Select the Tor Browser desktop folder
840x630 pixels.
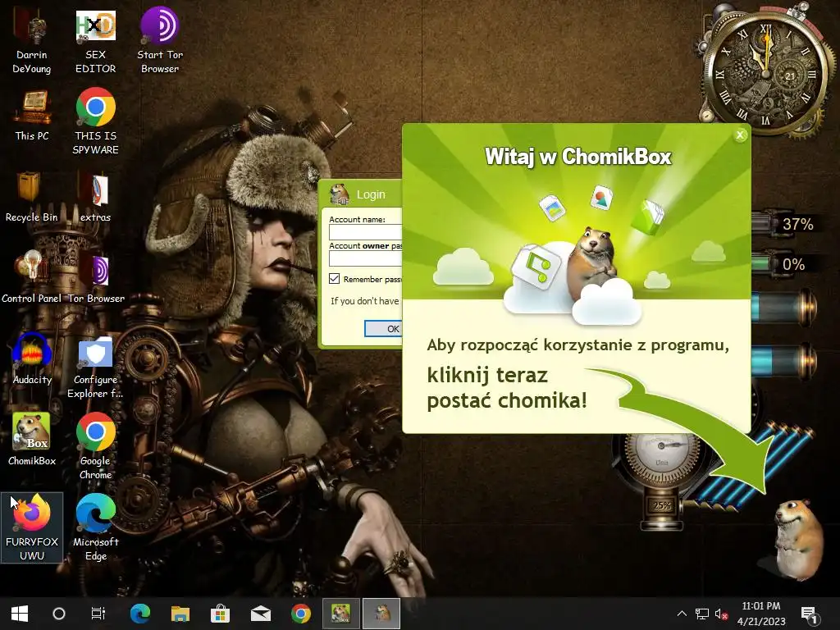pos(96,278)
